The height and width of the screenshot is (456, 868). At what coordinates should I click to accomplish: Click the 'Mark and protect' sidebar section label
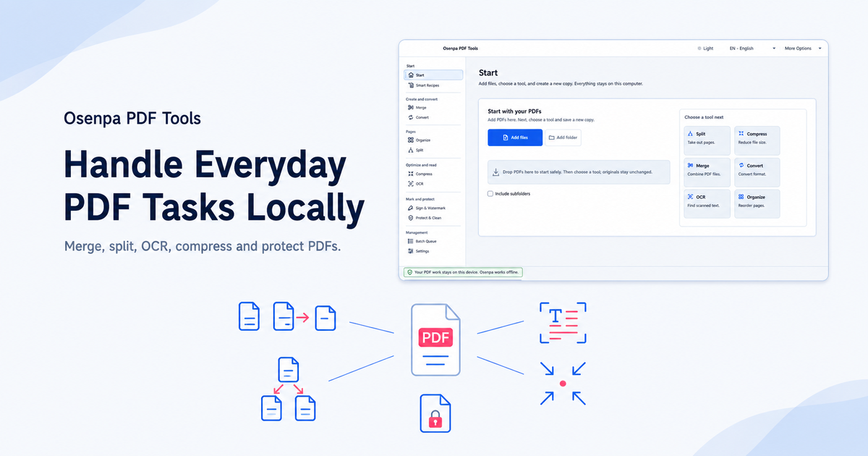tap(420, 199)
